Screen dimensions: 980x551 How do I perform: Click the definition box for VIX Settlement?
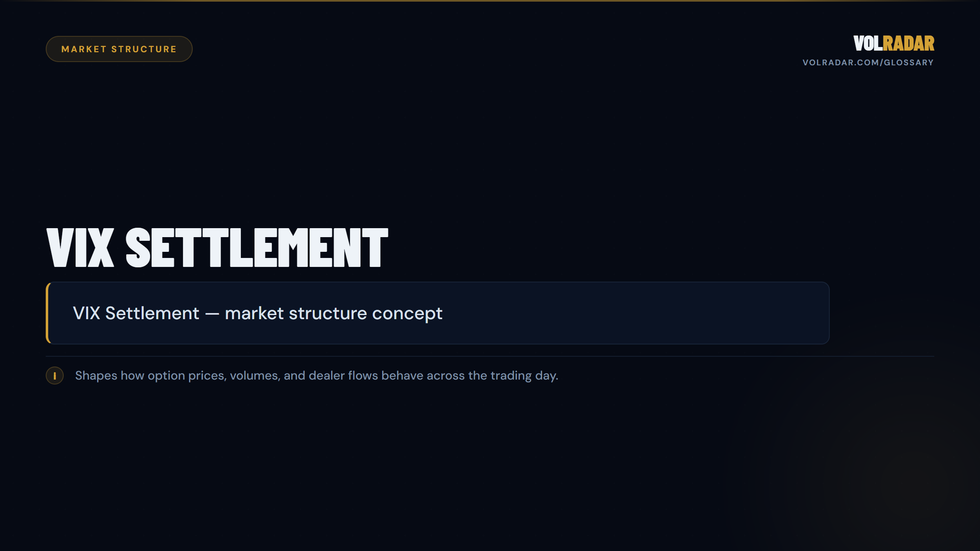pos(437,313)
